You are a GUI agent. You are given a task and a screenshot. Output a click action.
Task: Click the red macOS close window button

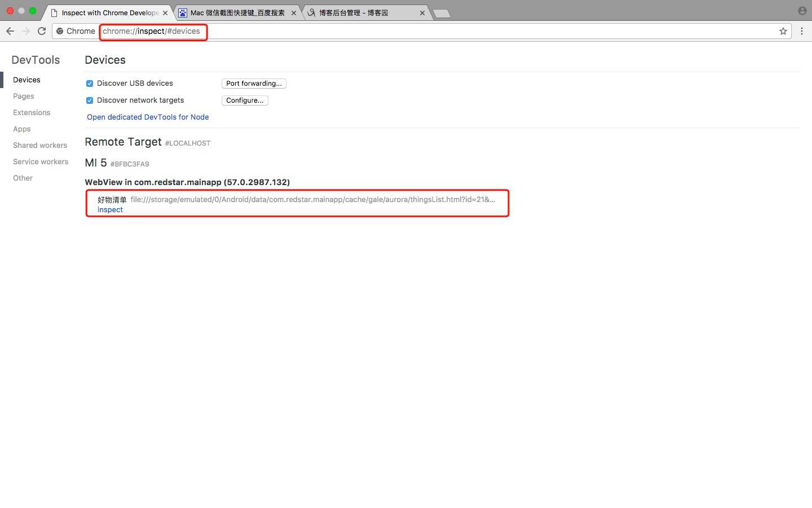(x=10, y=11)
